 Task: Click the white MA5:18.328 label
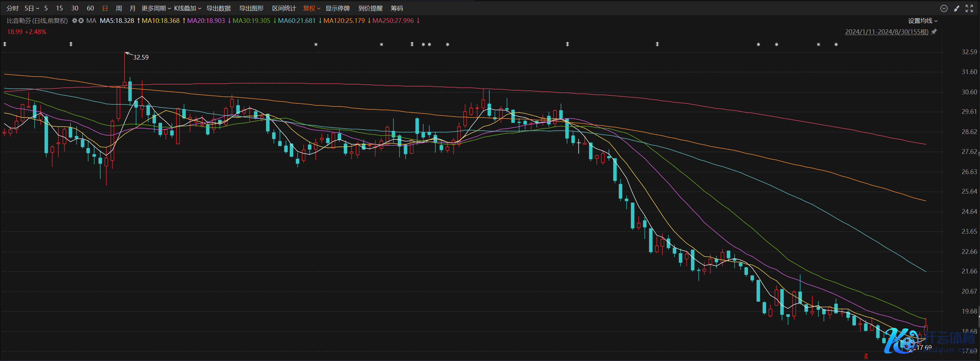point(117,21)
